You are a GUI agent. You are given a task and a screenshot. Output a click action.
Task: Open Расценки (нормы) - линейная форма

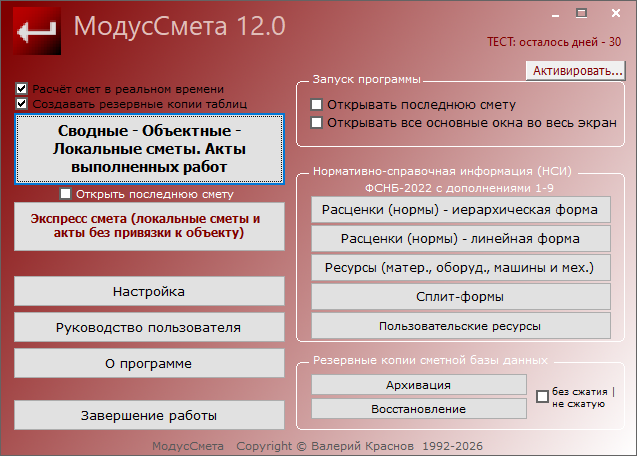461,239
